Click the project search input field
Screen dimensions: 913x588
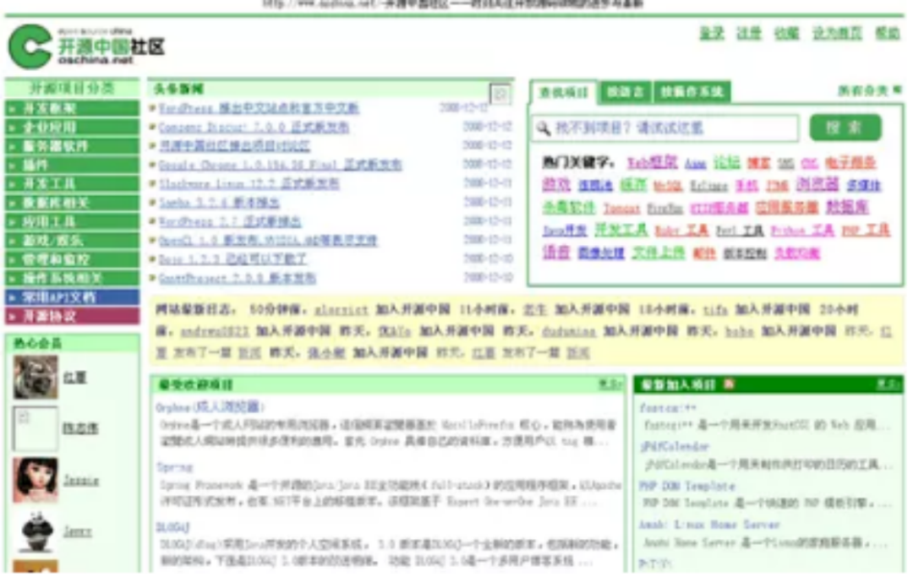click(x=665, y=128)
